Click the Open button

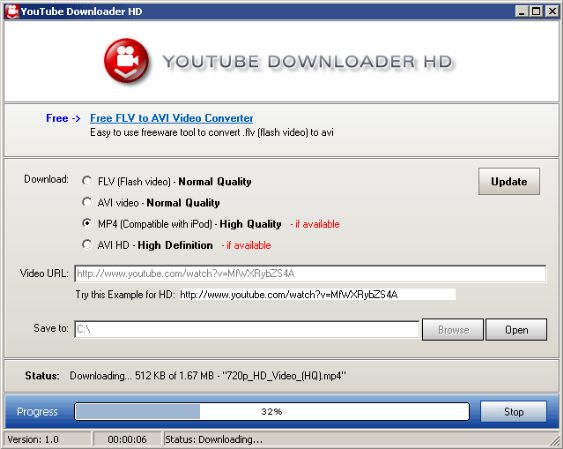click(x=516, y=329)
